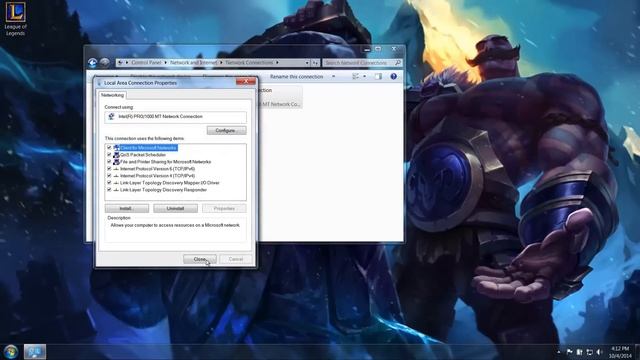
Task: Click the Properties button in dialog
Action: pos(224,209)
